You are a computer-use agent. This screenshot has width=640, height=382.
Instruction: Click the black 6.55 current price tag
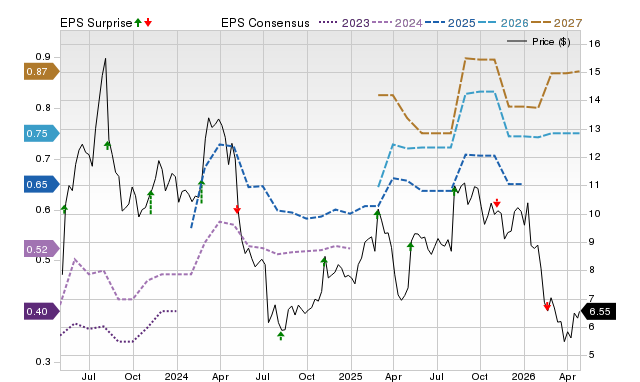click(x=598, y=312)
